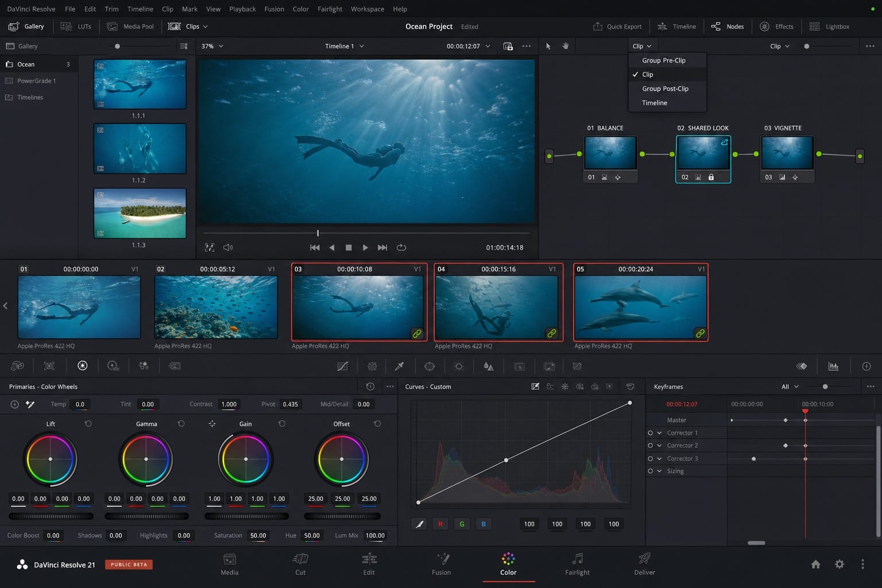Image resolution: width=882 pixels, height=588 pixels.
Task: Open the Key palette
Action: point(519,366)
